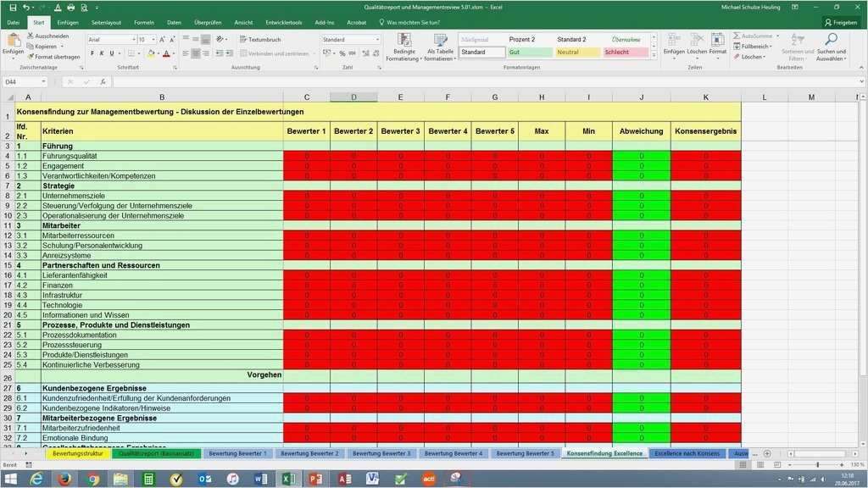
Task: Open the Datei tab
Action: click(x=14, y=23)
